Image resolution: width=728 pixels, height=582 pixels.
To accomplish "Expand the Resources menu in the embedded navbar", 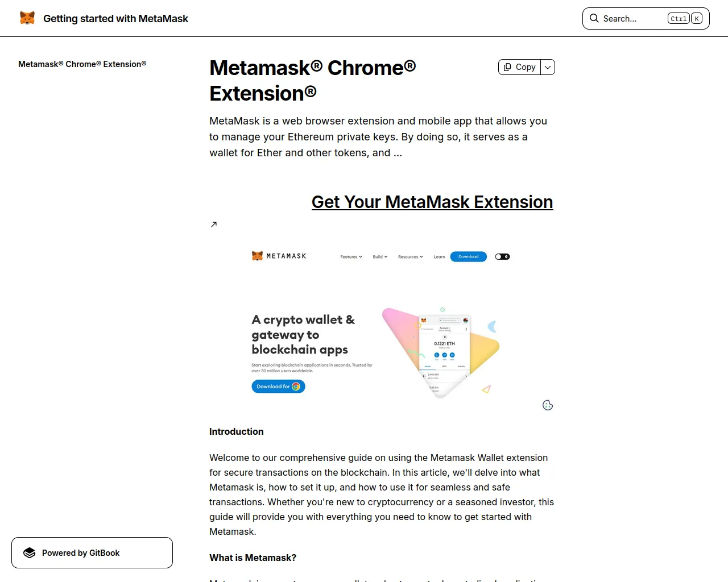I will tap(411, 257).
